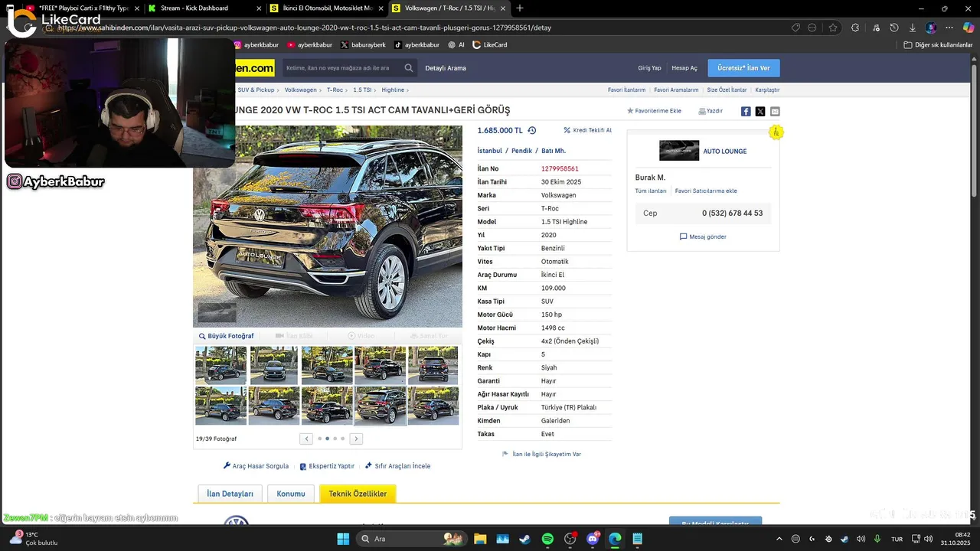Screen dimensions: 980x551
Task: Click Yazdır print link
Action: coord(710,111)
